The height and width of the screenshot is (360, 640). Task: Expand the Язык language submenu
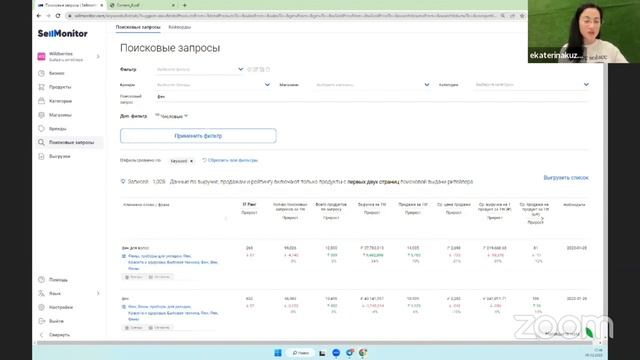point(98,293)
